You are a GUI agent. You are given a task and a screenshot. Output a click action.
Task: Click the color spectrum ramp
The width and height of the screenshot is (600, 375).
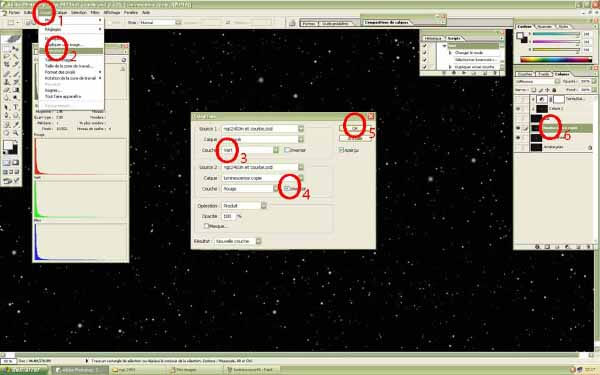(556, 60)
